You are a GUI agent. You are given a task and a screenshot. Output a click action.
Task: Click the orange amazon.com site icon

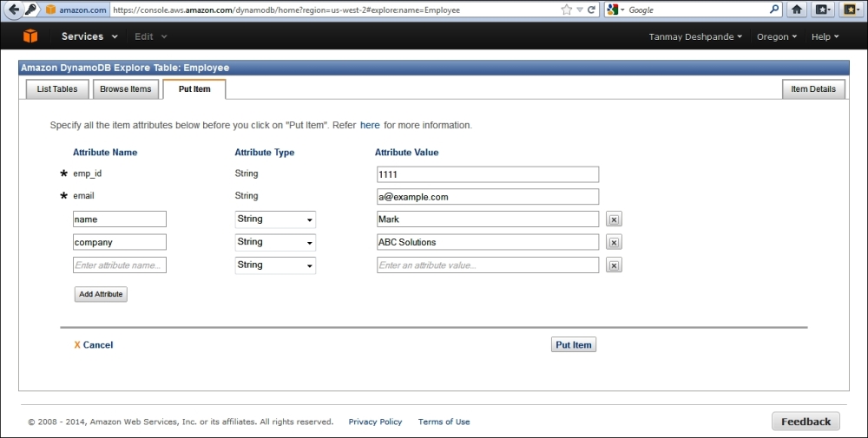(51, 10)
